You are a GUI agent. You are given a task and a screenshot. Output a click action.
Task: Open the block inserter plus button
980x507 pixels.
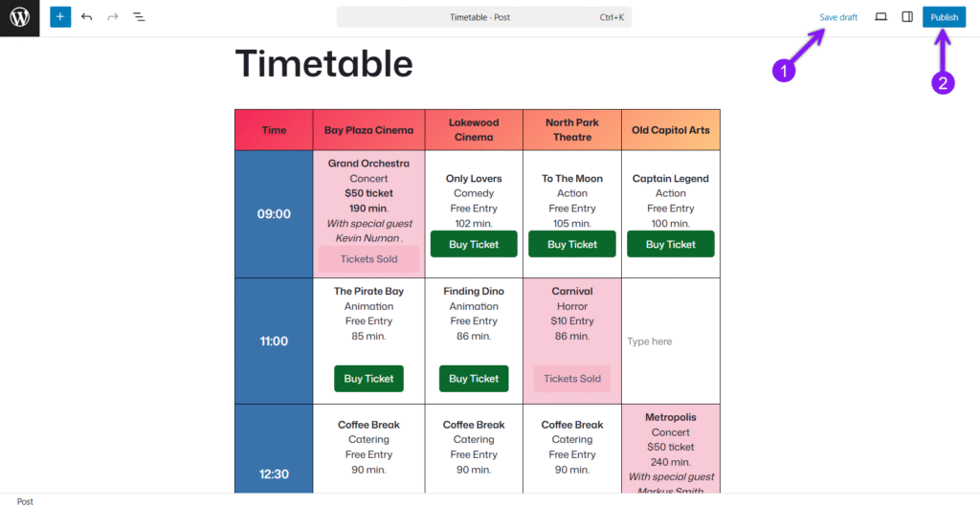tap(60, 17)
